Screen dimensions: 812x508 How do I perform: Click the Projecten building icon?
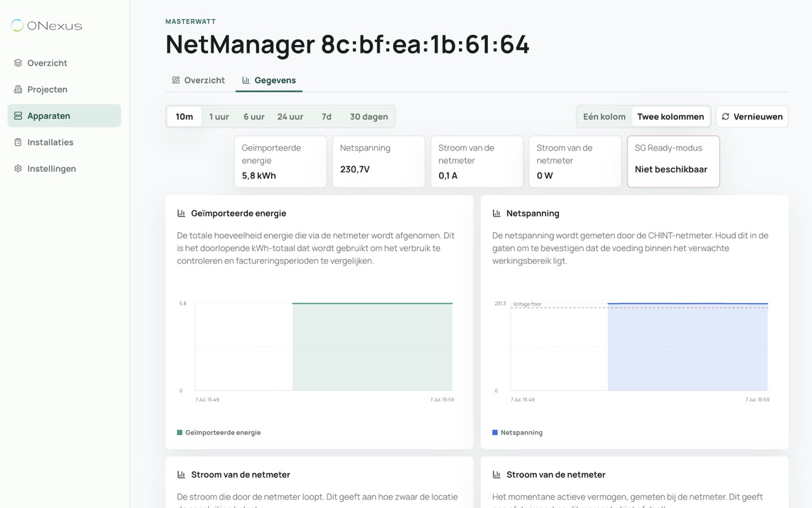pyautogui.click(x=18, y=89)
